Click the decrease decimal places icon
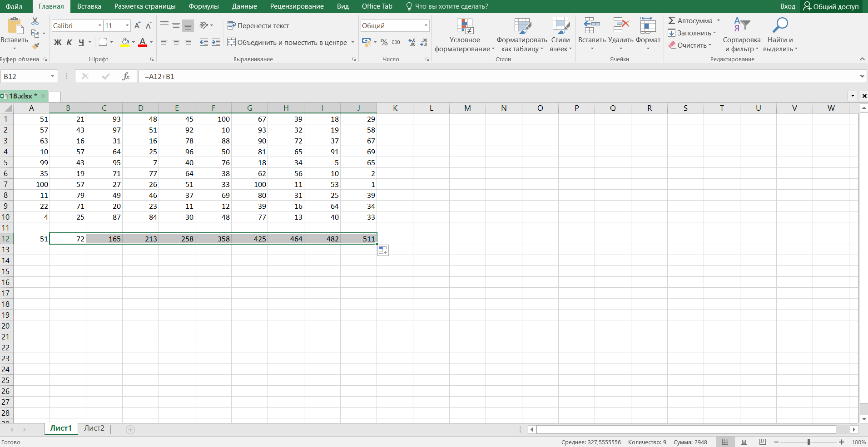Image resolution: width=868 pixels, height=447 pixels. (424, 42)
